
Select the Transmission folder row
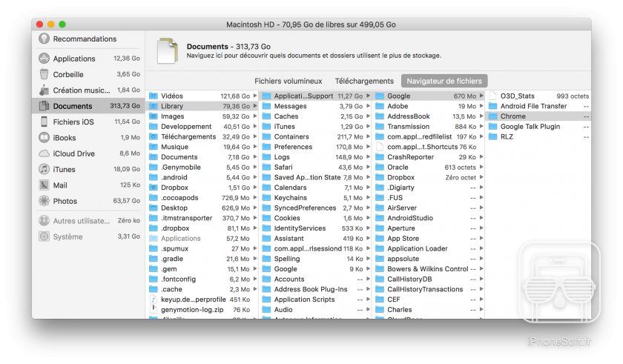429,127
